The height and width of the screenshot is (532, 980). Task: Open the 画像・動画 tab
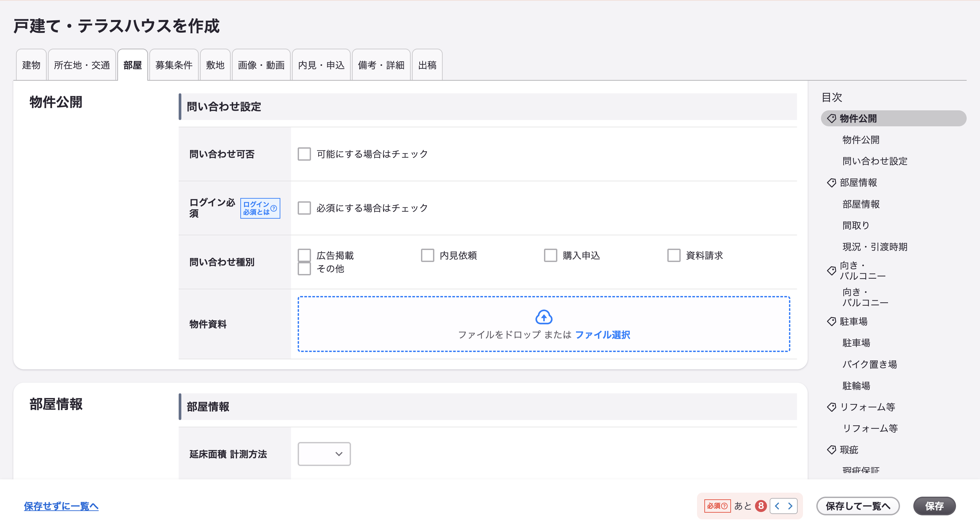tap(261, 65)
